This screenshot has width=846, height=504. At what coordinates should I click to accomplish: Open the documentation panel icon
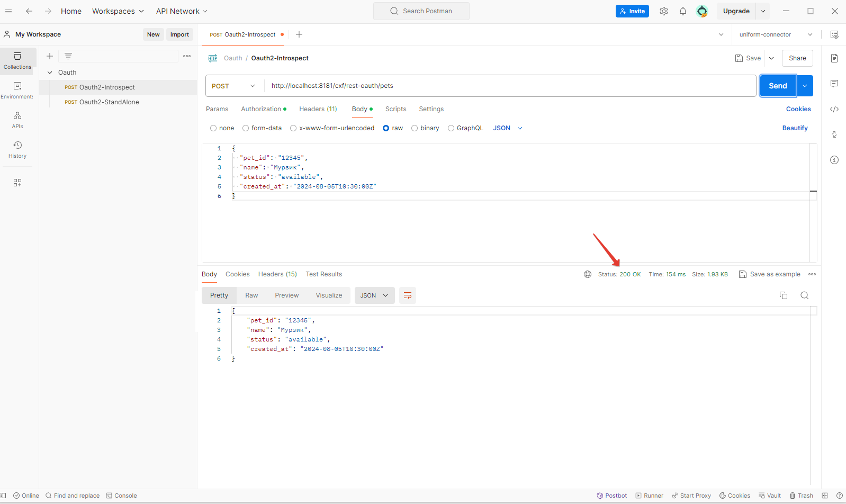tap(834, 58)
